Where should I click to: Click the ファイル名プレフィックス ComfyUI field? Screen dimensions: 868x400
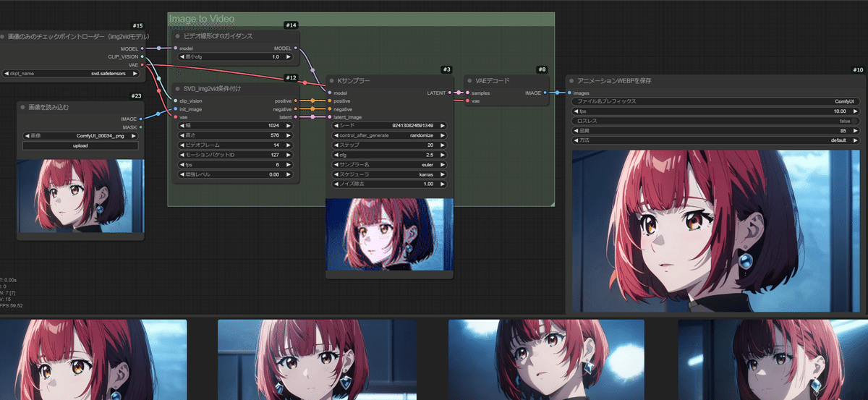point(716,101)
